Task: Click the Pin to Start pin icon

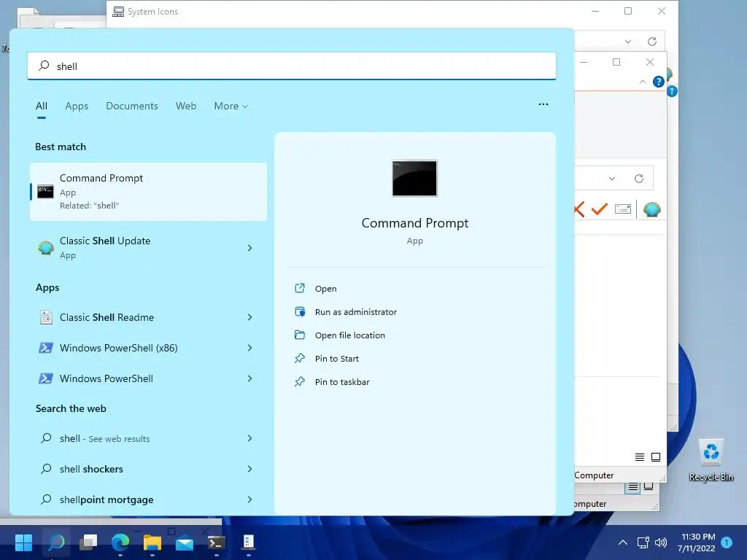Action: [x=300, y=358]
